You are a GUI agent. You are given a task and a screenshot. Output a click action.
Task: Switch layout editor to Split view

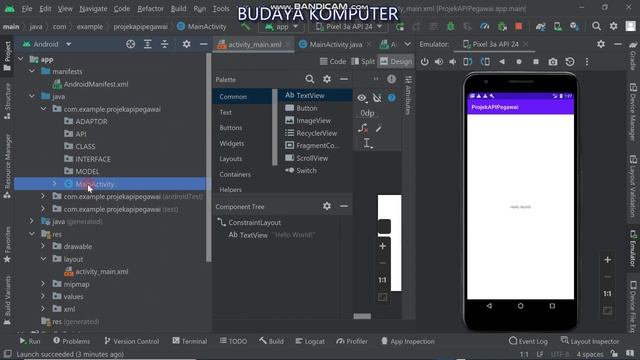click(363, 62)
